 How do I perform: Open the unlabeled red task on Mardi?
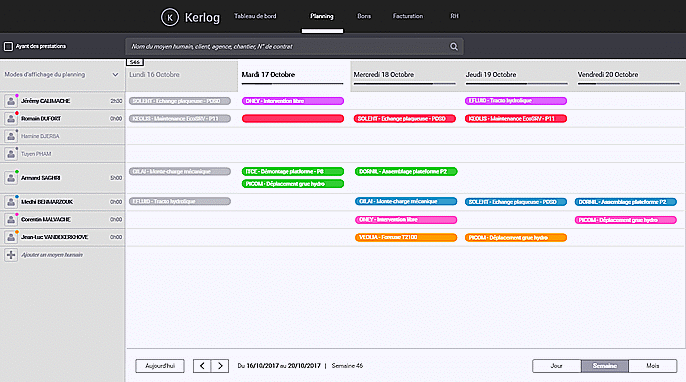[293, 119]
